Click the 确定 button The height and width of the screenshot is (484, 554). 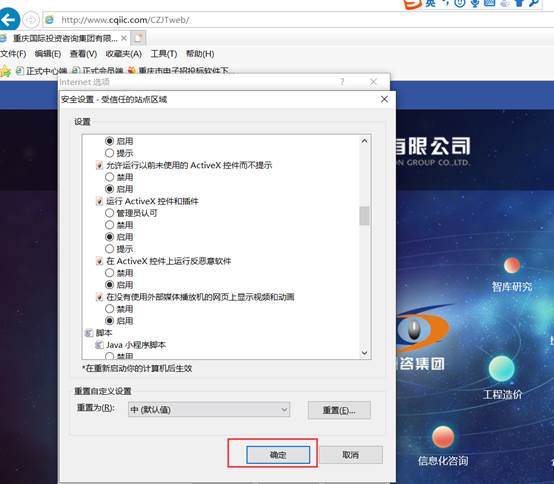(278, 455)
